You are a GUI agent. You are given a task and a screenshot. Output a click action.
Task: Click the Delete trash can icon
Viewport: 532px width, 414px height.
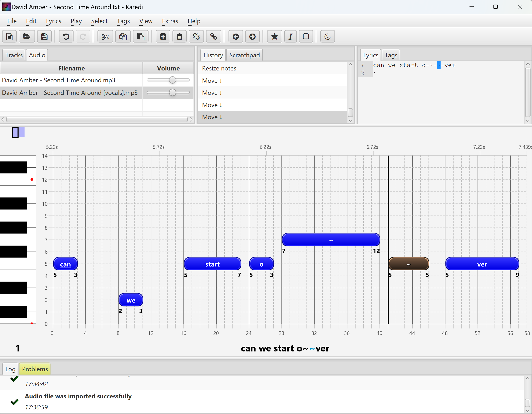click(x=180, y=36)
